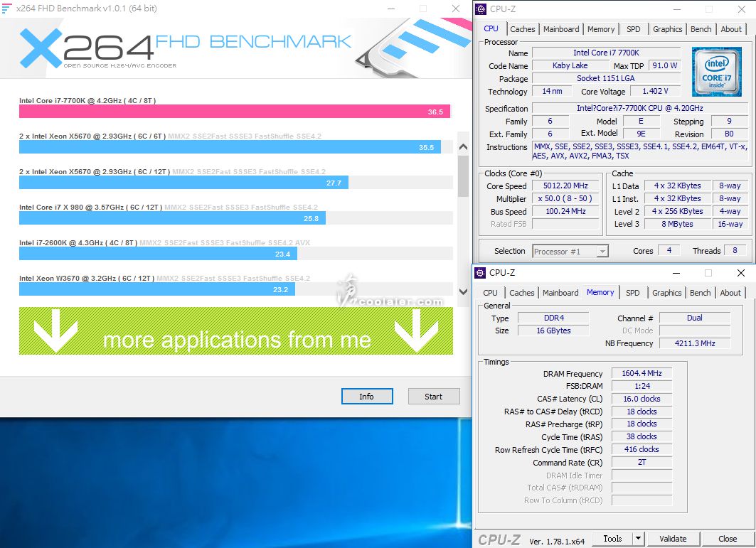The width and height of the screenshot is (756, 548).
Task: Click the DRAM Frequency value 1604.4 MHz
Action: pos(641,373)
